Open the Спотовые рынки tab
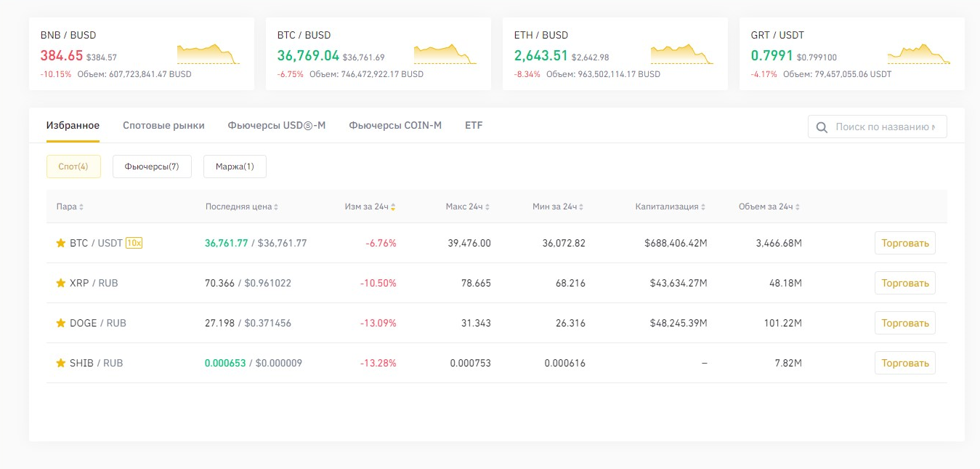The width and height of the screenshot is (980, 469). tap(163, 125)
